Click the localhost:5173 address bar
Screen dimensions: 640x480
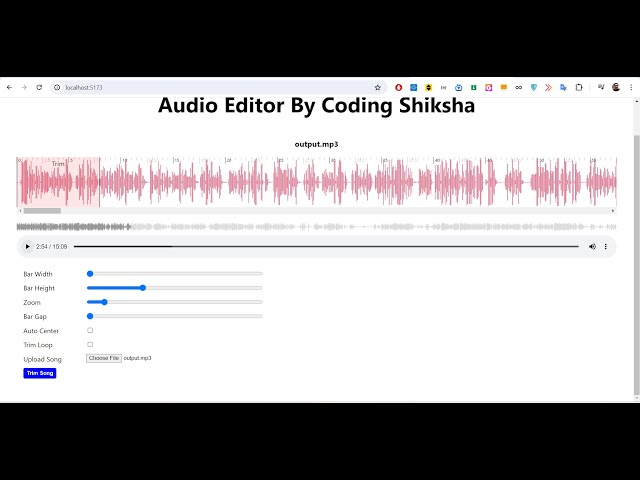(x=200, y=88)
